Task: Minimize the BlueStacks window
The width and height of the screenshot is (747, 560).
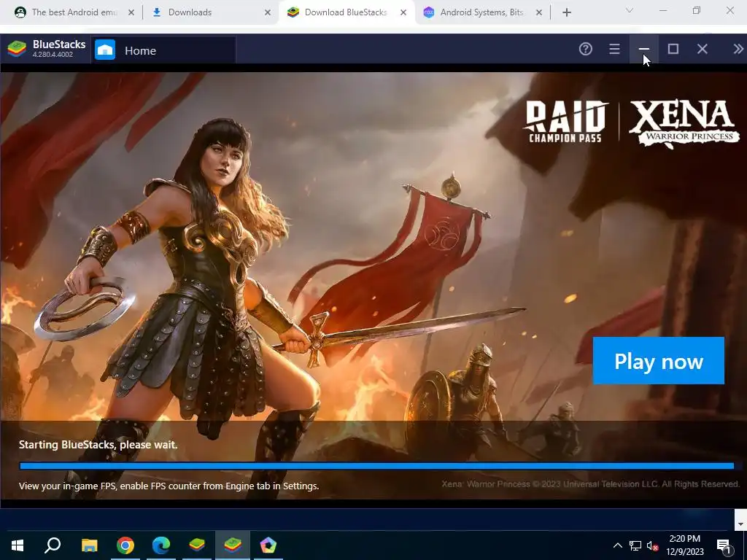Action: point(644,49)
